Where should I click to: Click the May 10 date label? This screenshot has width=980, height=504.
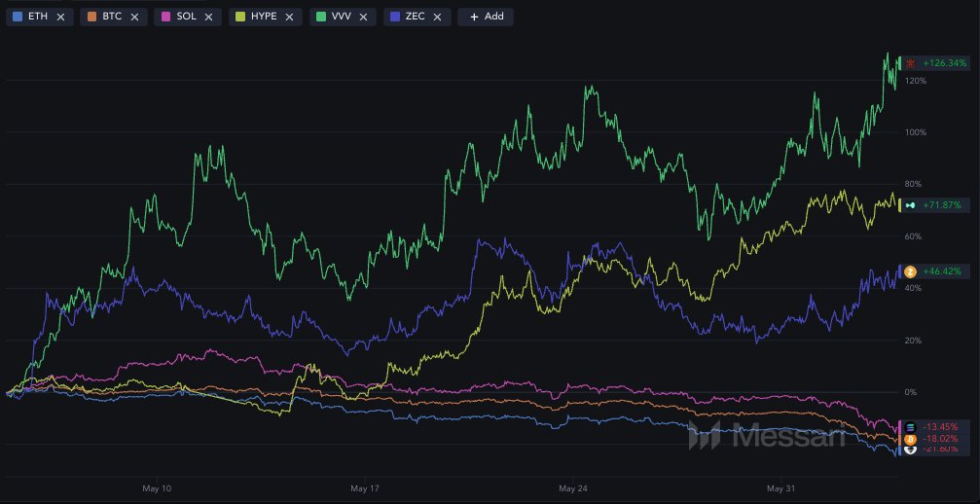pyautogui.click(x=158, y=487)
